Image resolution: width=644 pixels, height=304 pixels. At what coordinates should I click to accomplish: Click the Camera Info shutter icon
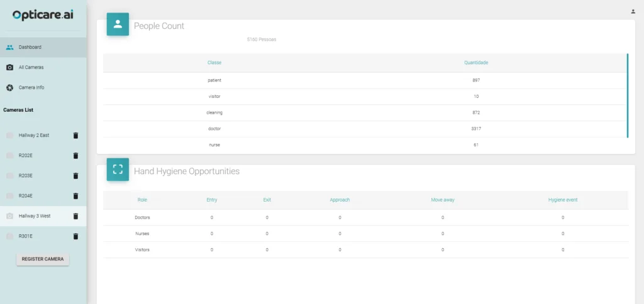(10, 87)
